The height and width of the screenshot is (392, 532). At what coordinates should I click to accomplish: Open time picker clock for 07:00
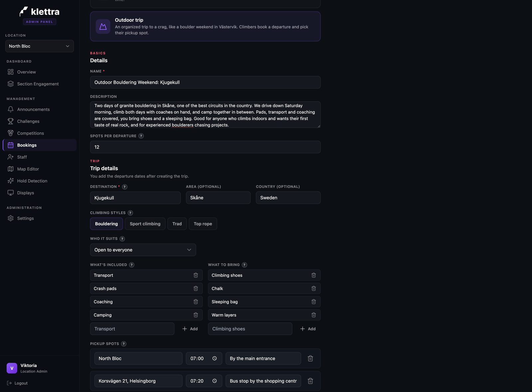tap(214, 358)
